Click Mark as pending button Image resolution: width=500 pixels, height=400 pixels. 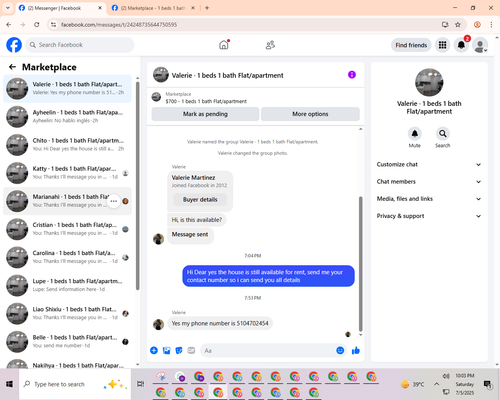click(x=205, y=114)
